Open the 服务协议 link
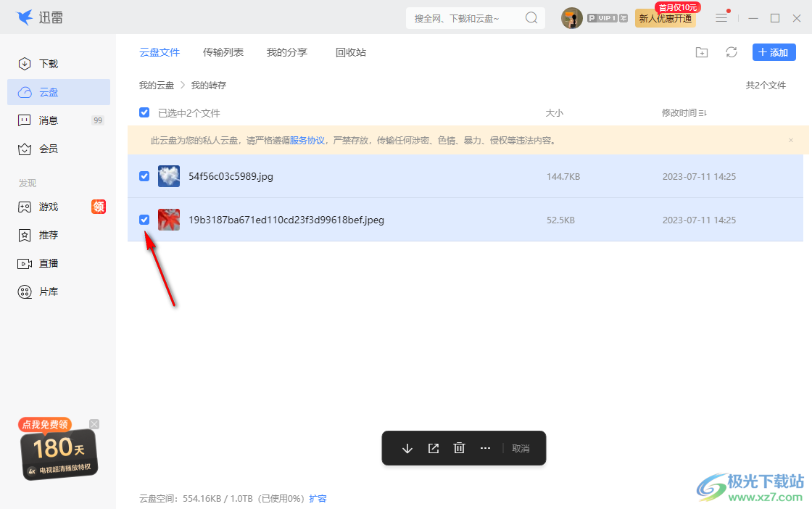The width and height of the screenshot is (812, 509). pyautogui.click(x=307, y=141)
